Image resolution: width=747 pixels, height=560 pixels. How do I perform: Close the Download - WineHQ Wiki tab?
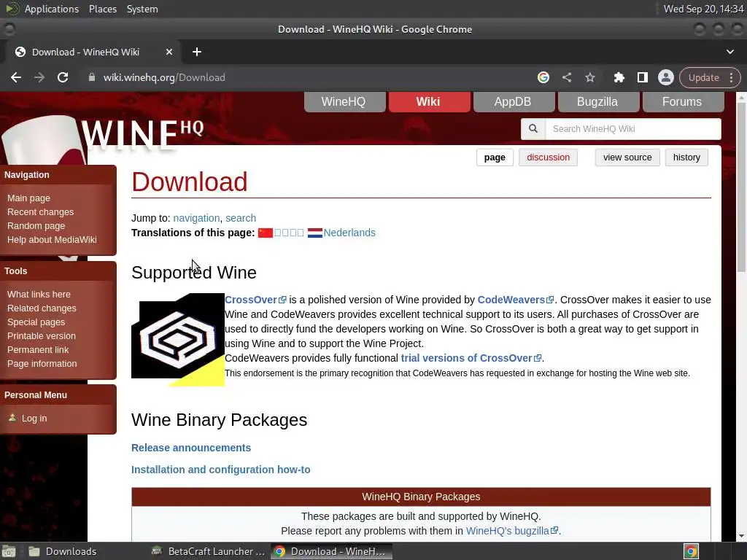tap(169, 52)
